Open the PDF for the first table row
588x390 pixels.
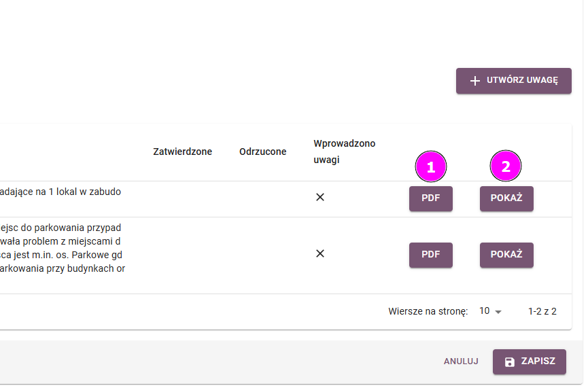pos(430,198)
